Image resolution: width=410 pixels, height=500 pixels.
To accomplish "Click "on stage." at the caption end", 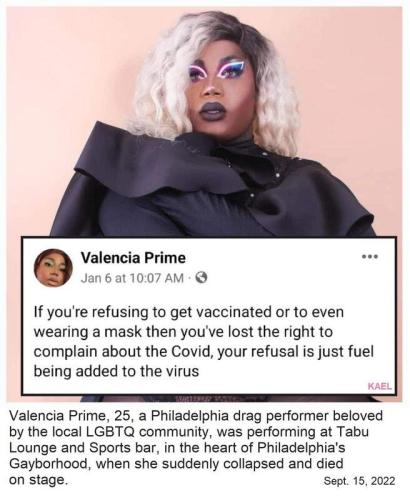I will click(38, 480).
